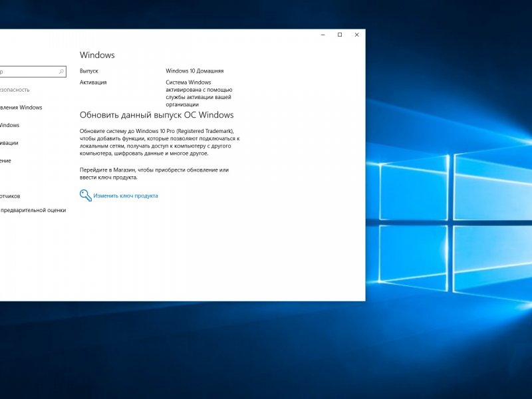Click the paragraph starting "Перейдите в Магазин"
The width and height of the screenshot is (532, 399).
tap(154, 174)
